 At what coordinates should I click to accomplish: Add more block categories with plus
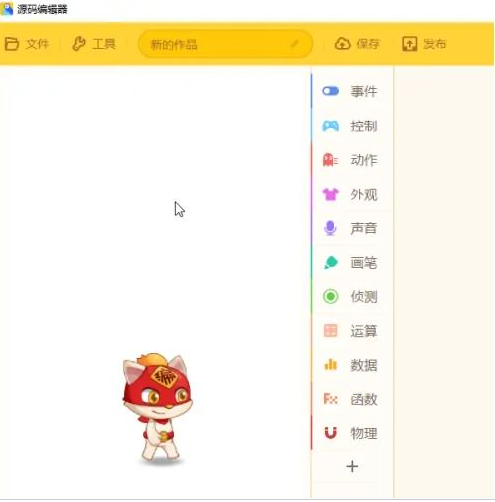tap(352, 466)
